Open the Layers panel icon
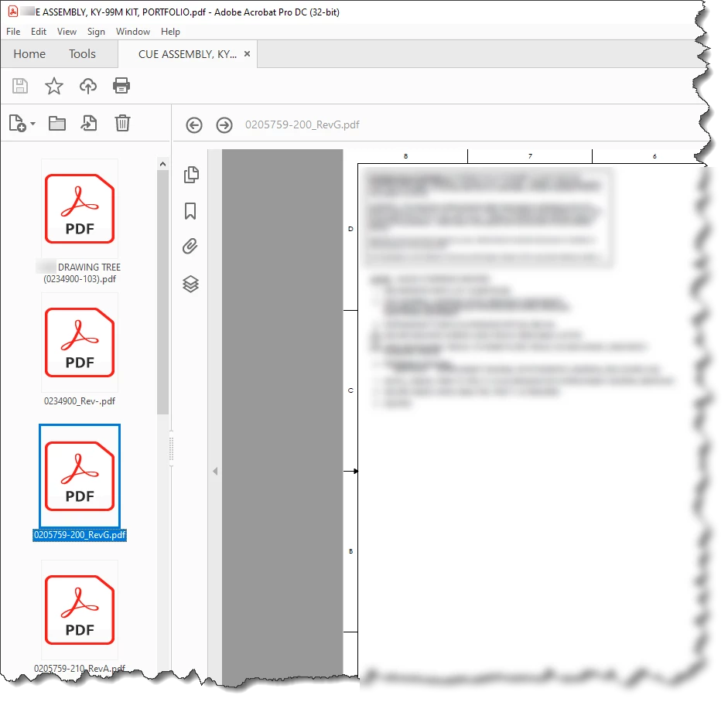728x702 pixels. tap(191, 284)
